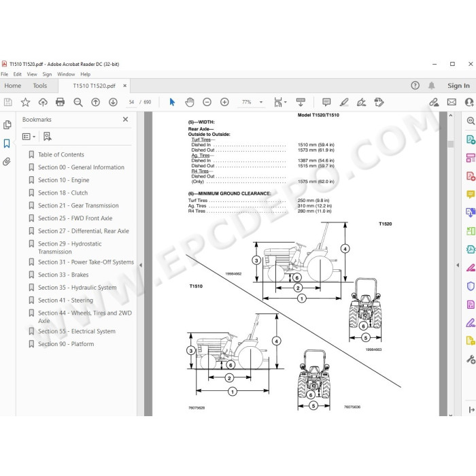Zoom in with plus icon

click(224, 102)
